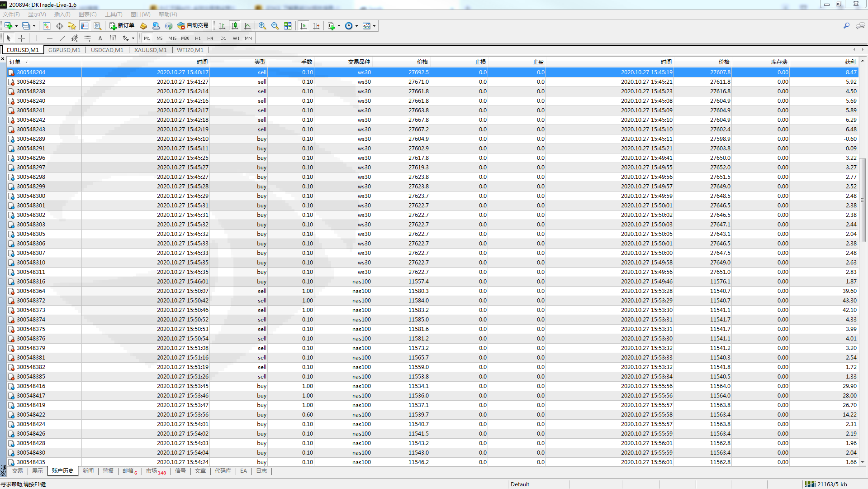Click the zoom in magnifier icon
The image size is (868, 489).
tap(262, 26)
